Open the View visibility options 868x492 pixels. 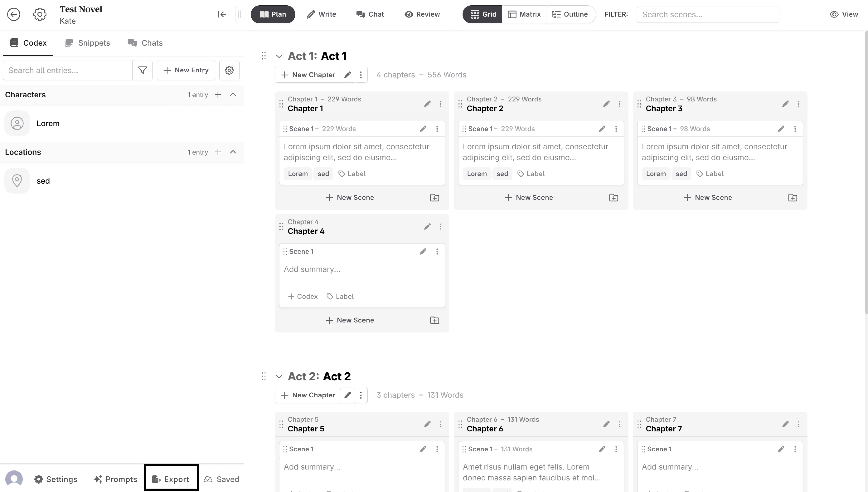(x=844, y=14)
